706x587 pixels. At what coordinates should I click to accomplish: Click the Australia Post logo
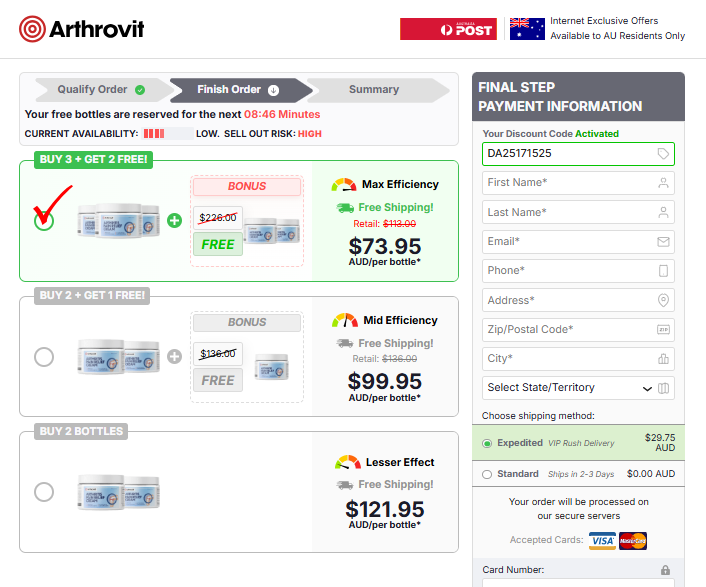448,29
